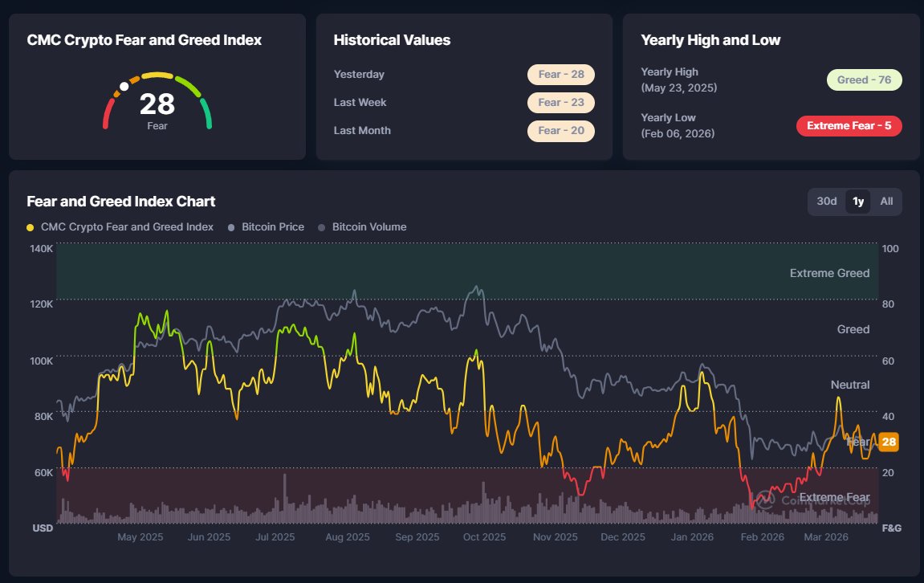Select the 1y chart range
Image resolution: width=924 pixels, height=583 pixels.
click(x=858, y=202)
